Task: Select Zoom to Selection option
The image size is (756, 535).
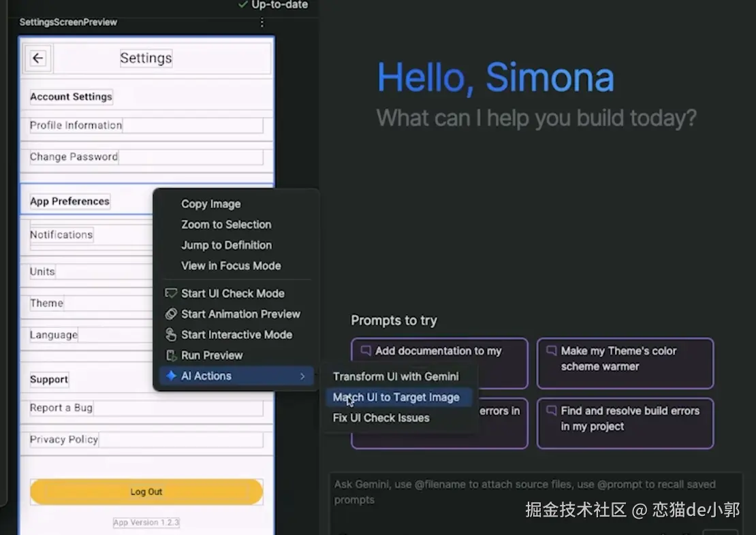Action: (x=226, y=225)
